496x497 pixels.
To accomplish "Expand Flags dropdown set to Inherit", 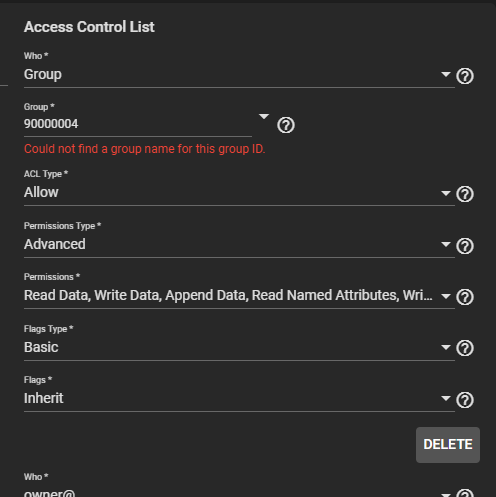I will (x=239, y=398).
